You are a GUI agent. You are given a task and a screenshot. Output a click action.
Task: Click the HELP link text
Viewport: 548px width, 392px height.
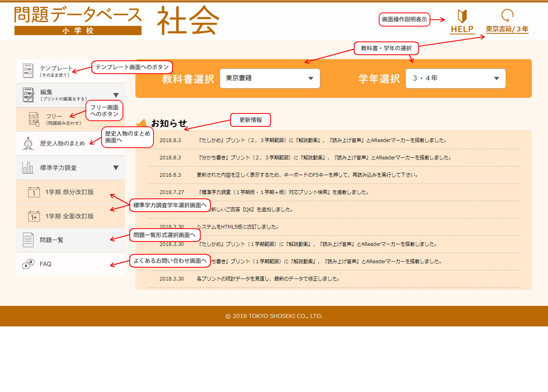[x=462, y=29]
